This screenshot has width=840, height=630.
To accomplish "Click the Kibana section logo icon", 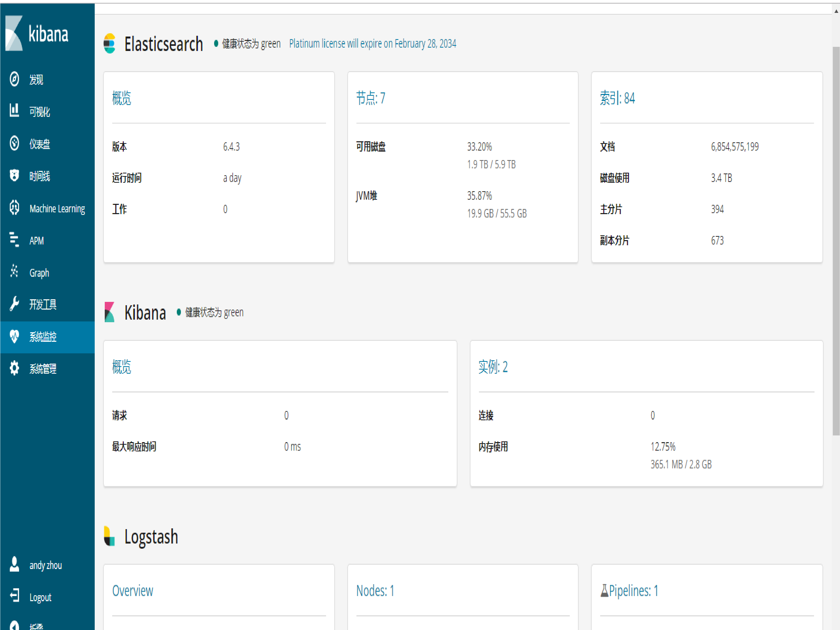I will (x=109, y=312).
